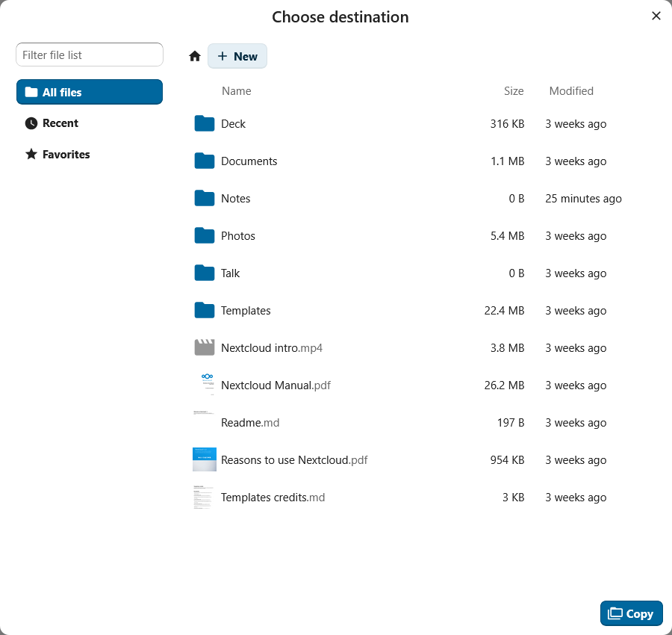Open the Documents folder name
Image resolution: width=672 pixels, height=635 pixels.
point(249,161)
